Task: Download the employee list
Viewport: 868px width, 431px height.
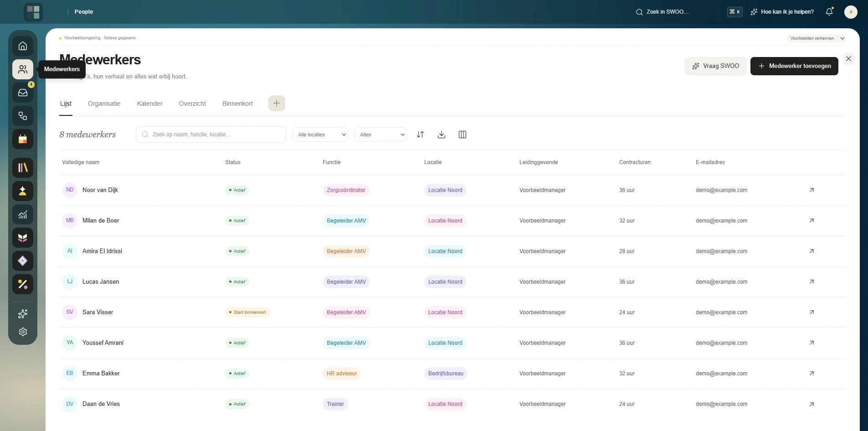Action: click(442, 135)
